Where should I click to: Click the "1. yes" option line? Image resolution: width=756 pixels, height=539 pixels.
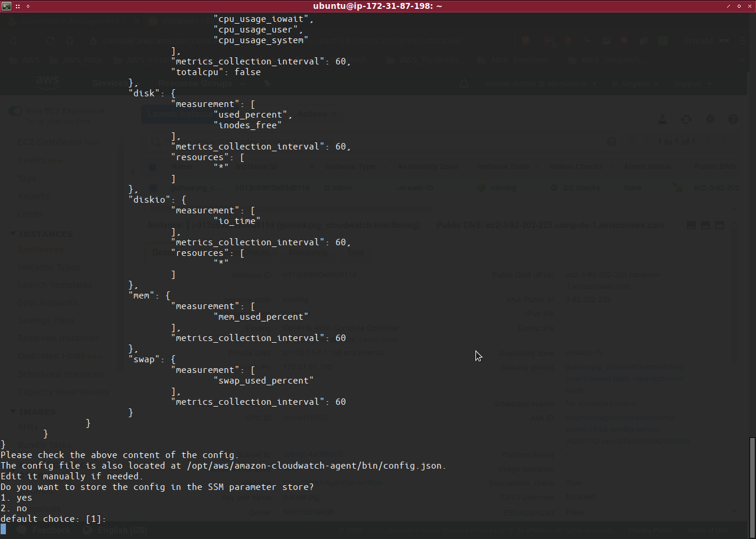(x=17, y=498)
